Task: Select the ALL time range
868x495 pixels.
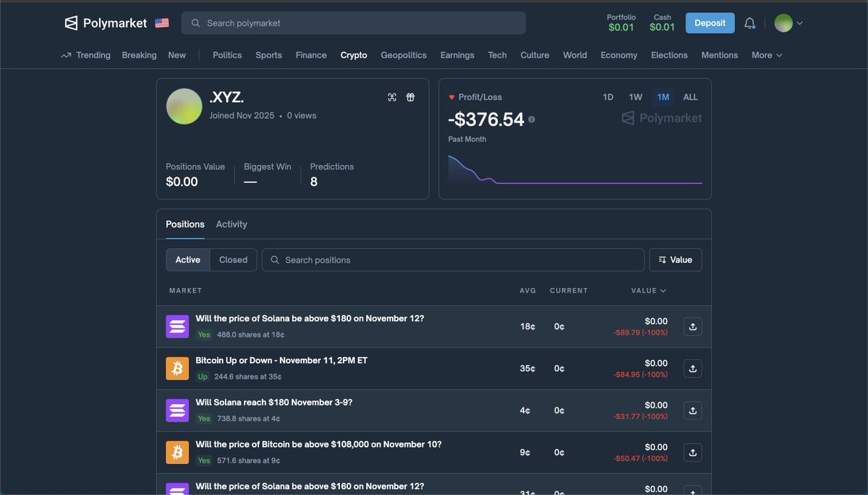Action: tap(691, 97)
